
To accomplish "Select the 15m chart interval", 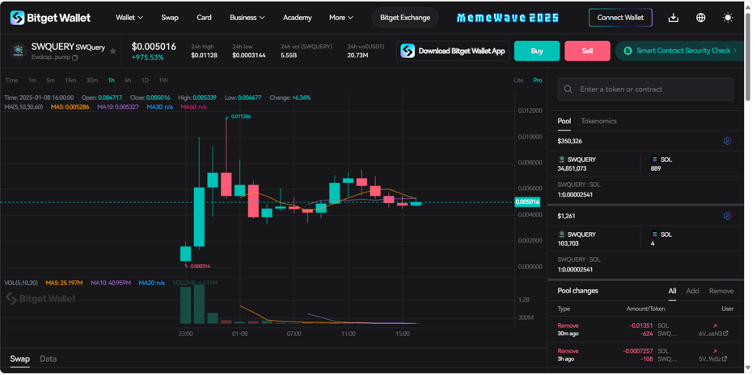I will [70, 80].
